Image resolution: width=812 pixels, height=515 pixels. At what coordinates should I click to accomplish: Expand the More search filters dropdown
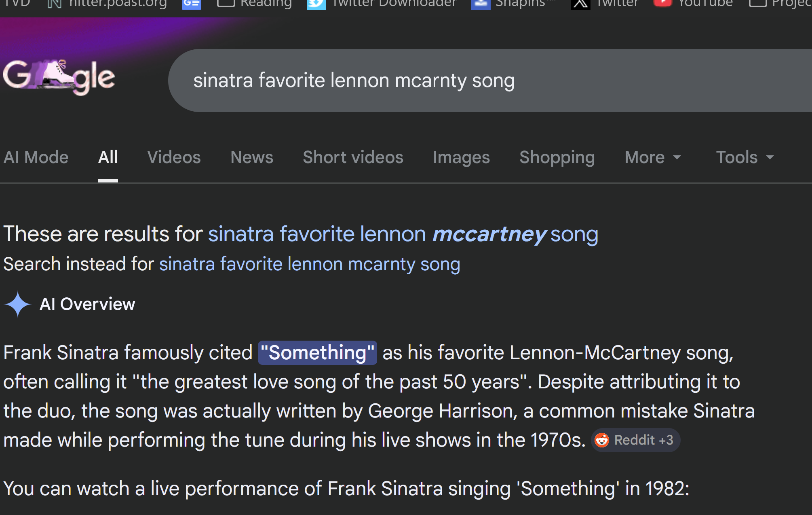(652, 157)
